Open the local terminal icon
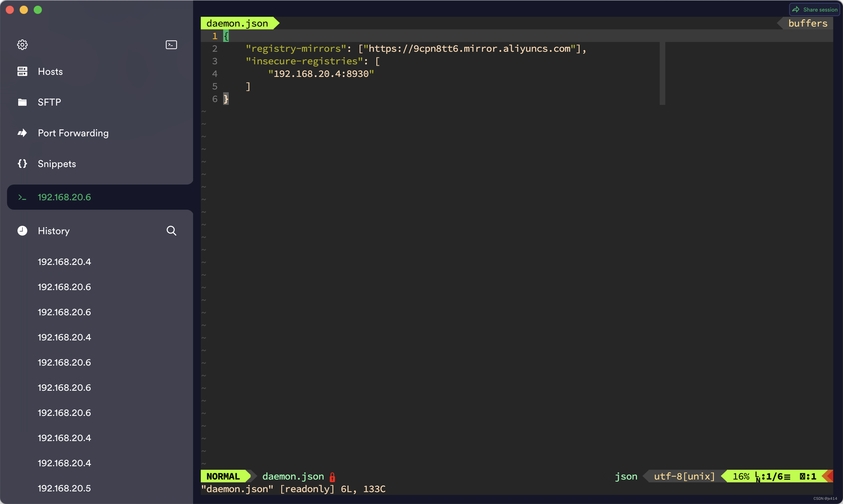Image resolution: width=843 pixels, height=504 pixels. pos(171,45)
